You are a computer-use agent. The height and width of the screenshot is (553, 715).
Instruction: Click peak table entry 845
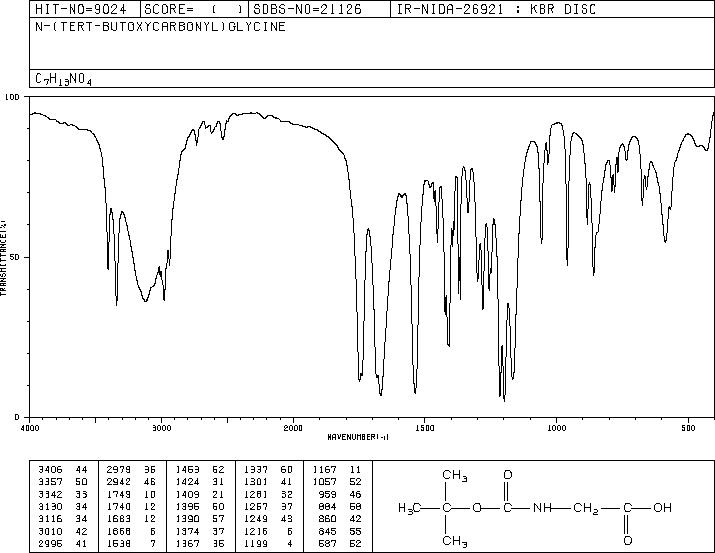327,531
